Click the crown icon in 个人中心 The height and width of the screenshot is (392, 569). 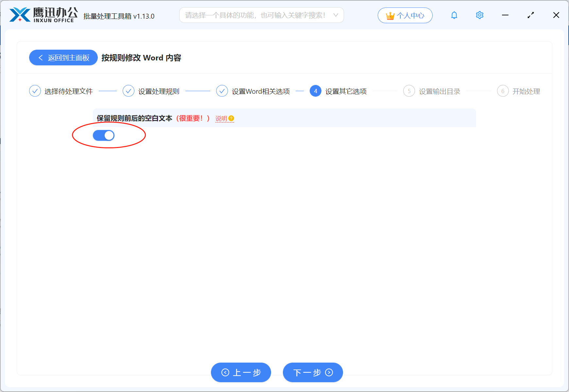click(390, 15)
